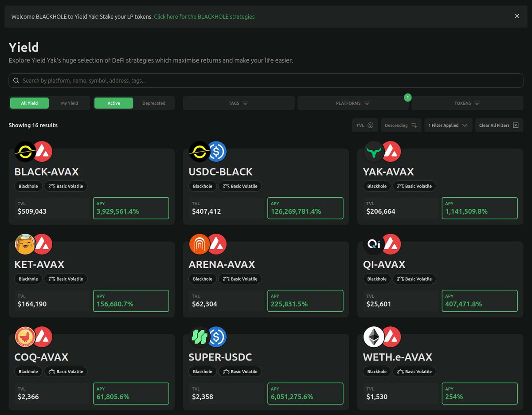Open the WETH.e-AVAX strategy title
Screen dimensions: 532x415
(x=398, y=357)
